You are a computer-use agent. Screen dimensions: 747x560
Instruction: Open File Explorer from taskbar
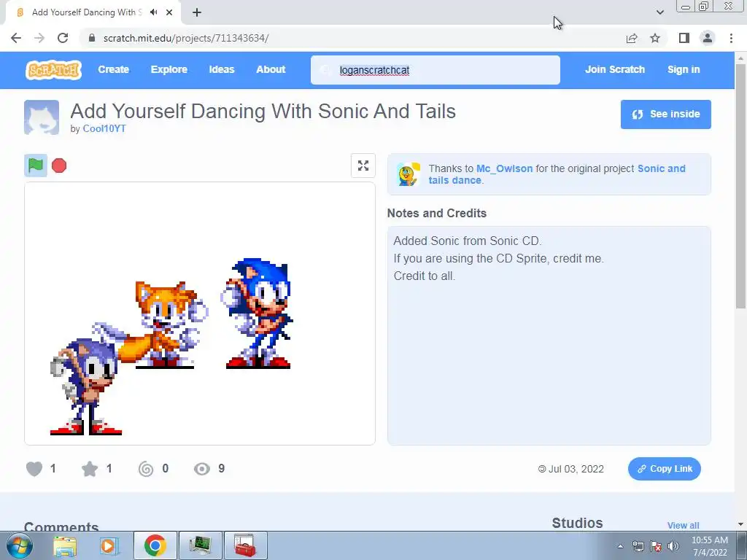point(65,545)
